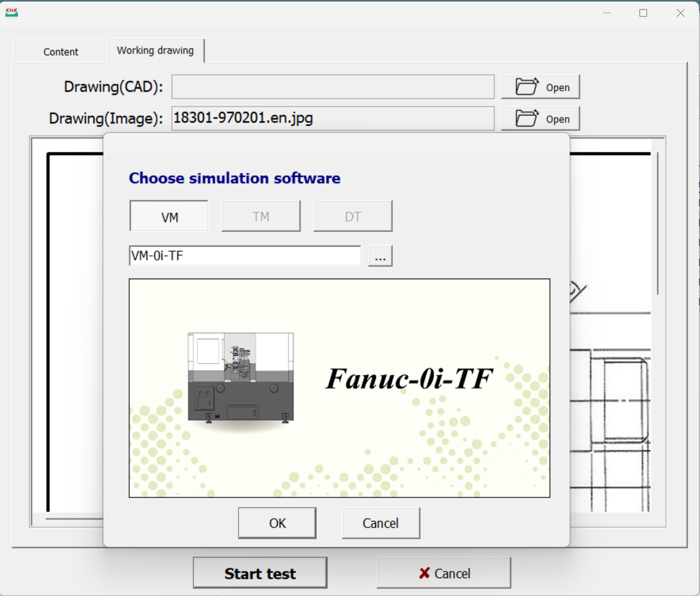Screen dimensions: 700x596
Task: Switch to the Content tab
Action: [x=61, y=52]
